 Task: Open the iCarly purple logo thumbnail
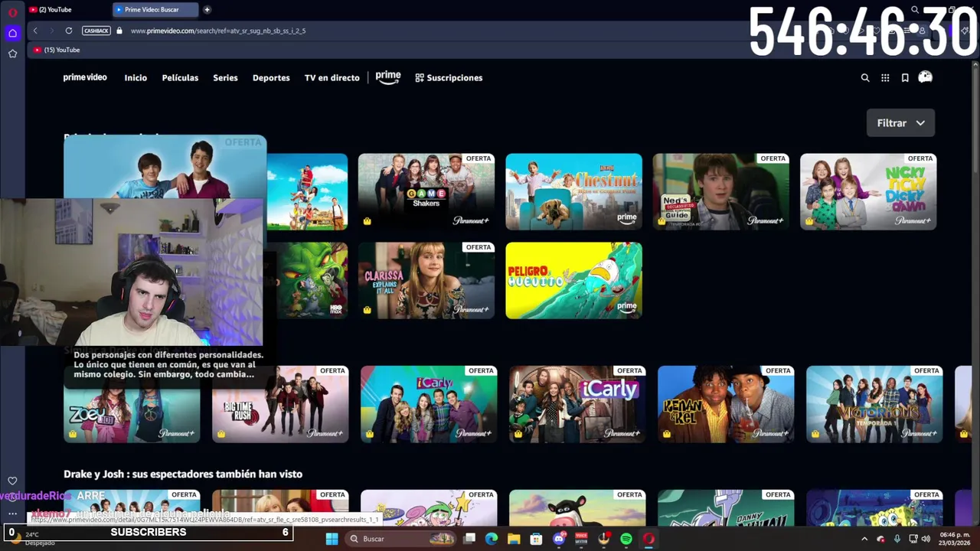[577, 404]
